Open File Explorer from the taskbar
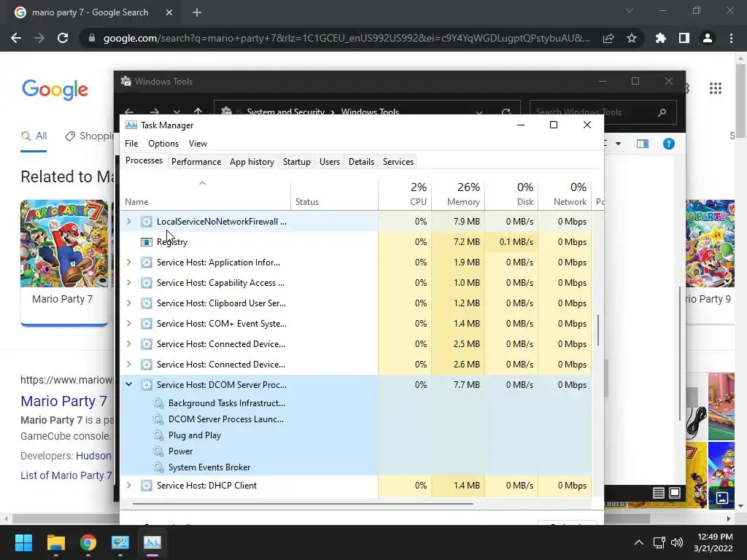The height and width of the screenshot is (560, 747). pyautogui.click(x=55, y=542)
